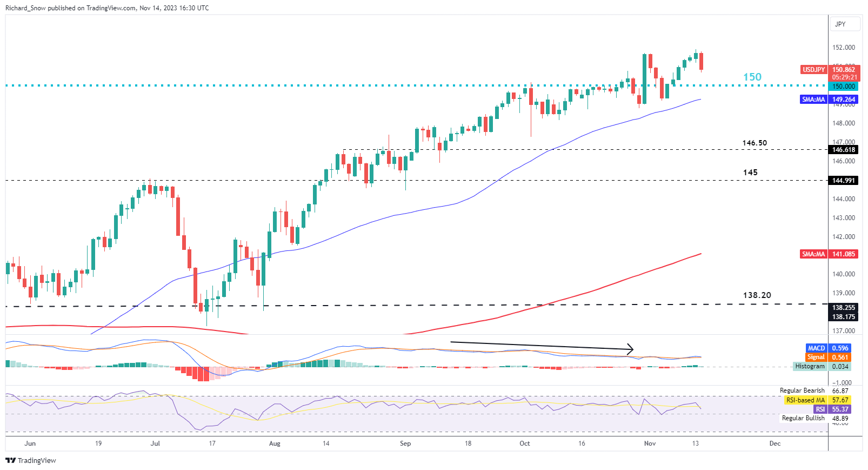Select the 145 line annotation
868x470 pixels.
pos(750,173)
